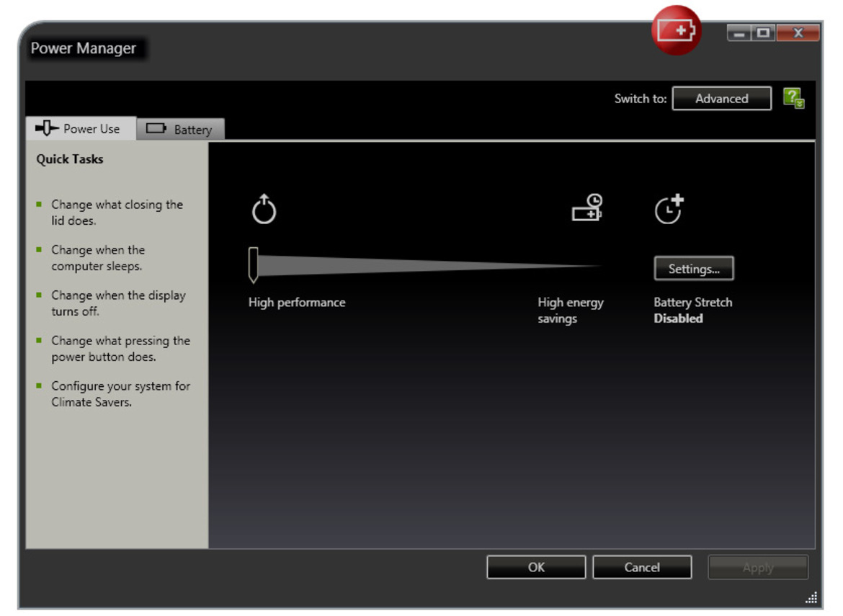The height and width of the screenshot is (616, 843).
Task: Open 'Change when the display turns off'
Action: [x=118, y=303]
